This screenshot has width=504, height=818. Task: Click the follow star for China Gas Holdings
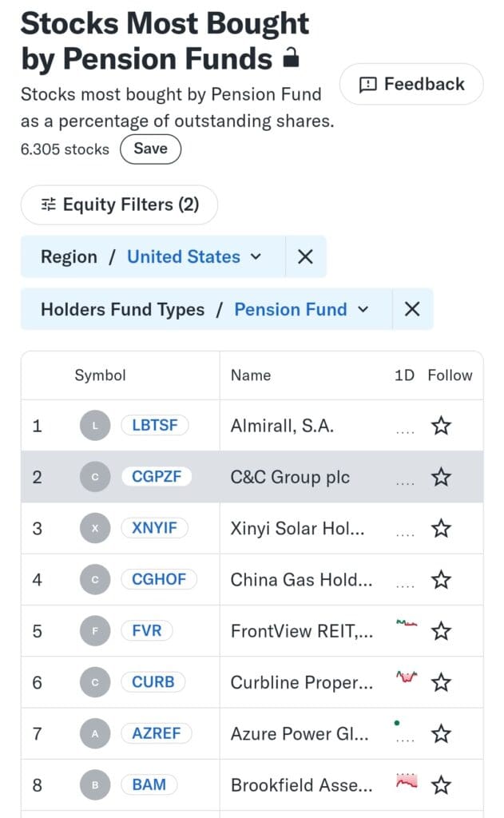click(x=441, y=579)
